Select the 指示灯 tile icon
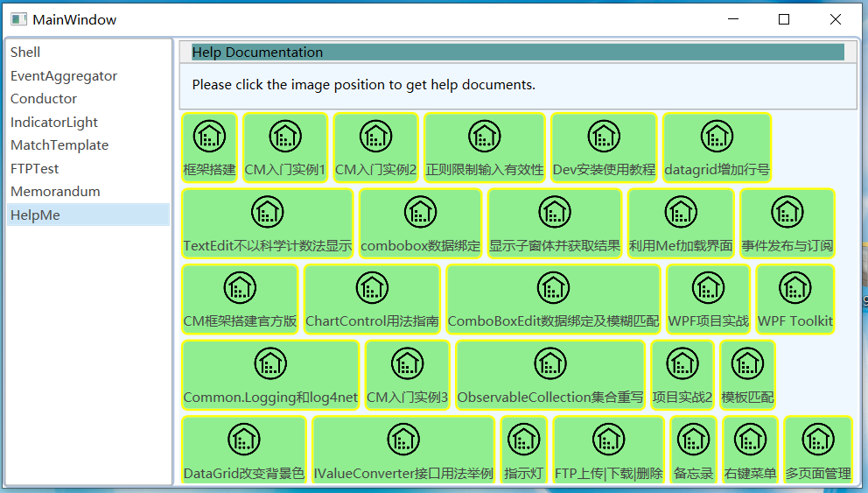Image resolution: width=868 pixels, height=493 pixels. (523, 440)
